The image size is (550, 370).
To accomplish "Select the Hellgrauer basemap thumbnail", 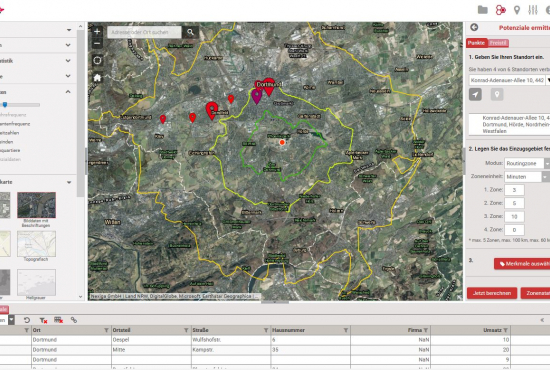I will tap(36, 282).
